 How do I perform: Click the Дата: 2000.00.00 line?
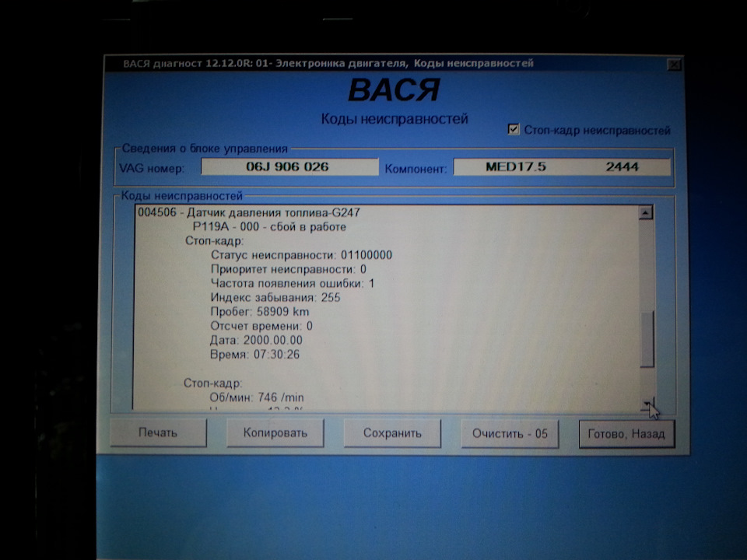256,340
